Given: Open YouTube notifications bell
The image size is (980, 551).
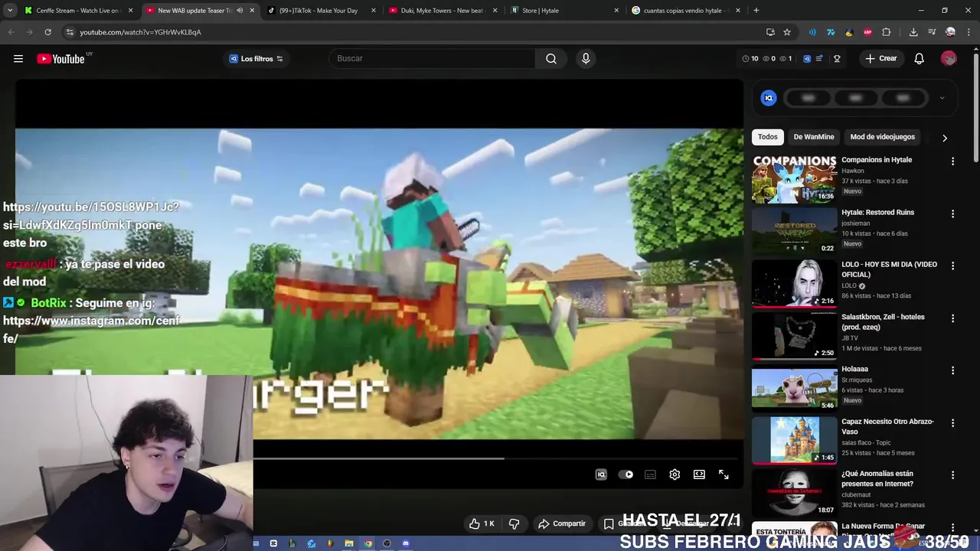Looking at the screenshot, I should [920, 59].
